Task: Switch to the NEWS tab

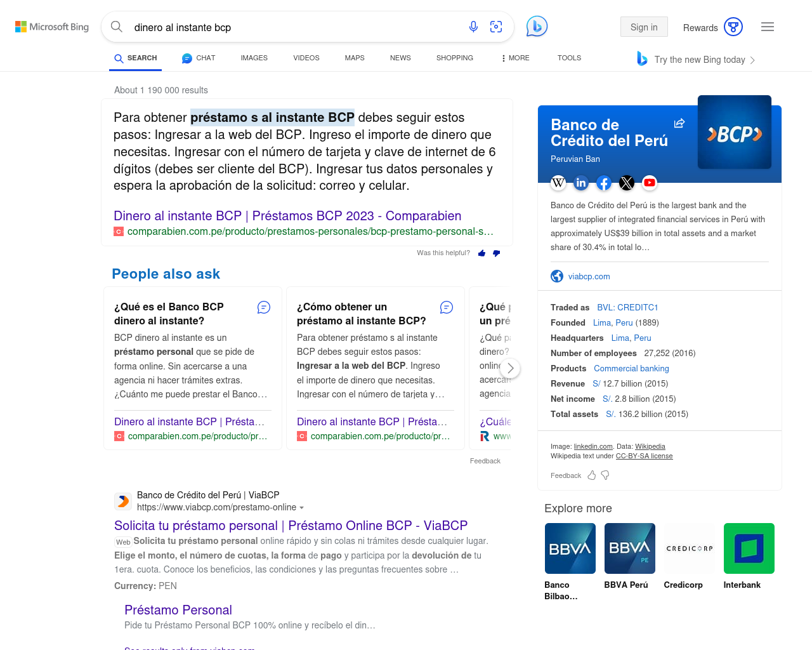Action: click(400, 58)
